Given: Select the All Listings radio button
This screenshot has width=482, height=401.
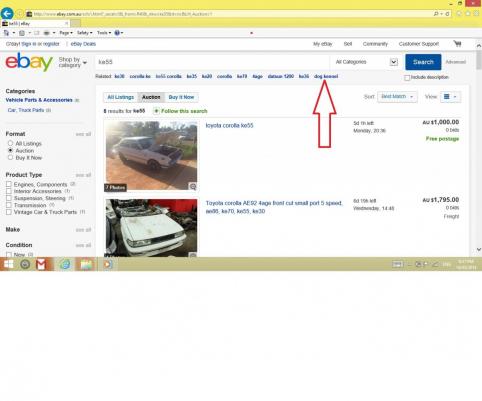Looking at the screenshot, I should tap(10, 143).
